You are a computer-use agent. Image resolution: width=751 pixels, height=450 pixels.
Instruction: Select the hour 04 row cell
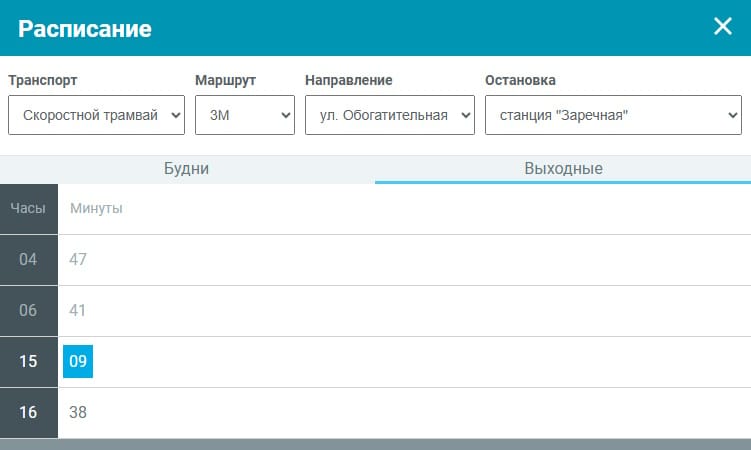pos(28,259)
